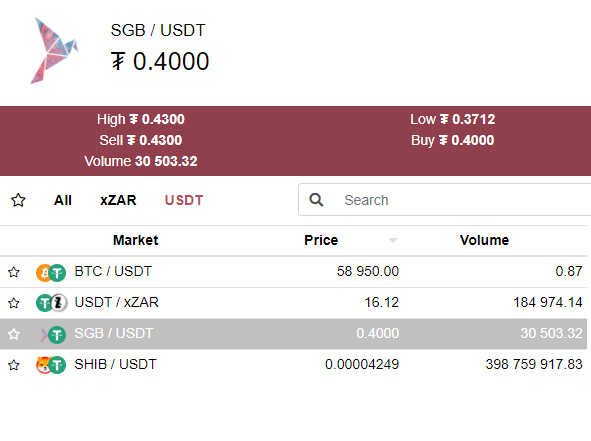
Task: Click the Songbird SGB origami bird logo
Action: (x=54, y=50)
